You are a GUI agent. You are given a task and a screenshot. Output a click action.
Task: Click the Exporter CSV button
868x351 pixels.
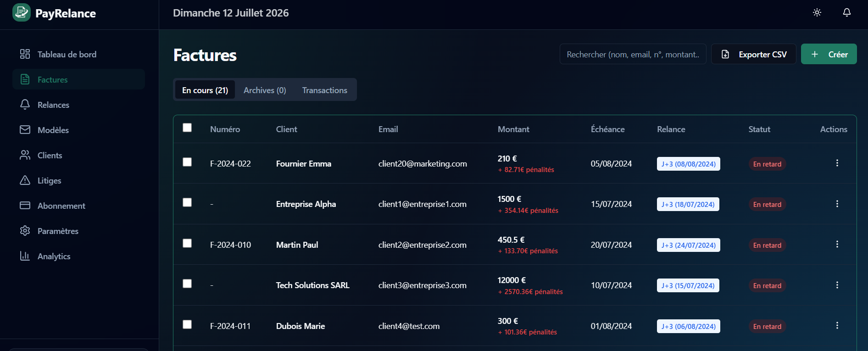[x=754, y=54]
